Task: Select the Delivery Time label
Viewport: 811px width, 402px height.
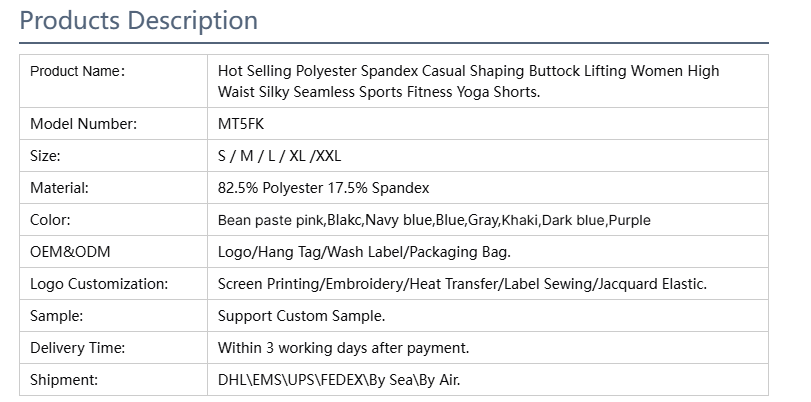Action: point(78,348)
